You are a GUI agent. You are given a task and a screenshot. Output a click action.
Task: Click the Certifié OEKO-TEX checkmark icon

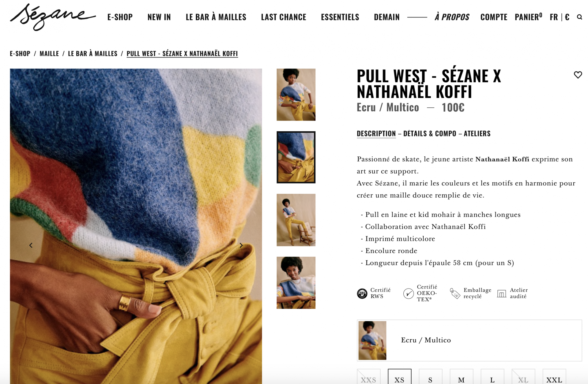(x=408, y=293)
